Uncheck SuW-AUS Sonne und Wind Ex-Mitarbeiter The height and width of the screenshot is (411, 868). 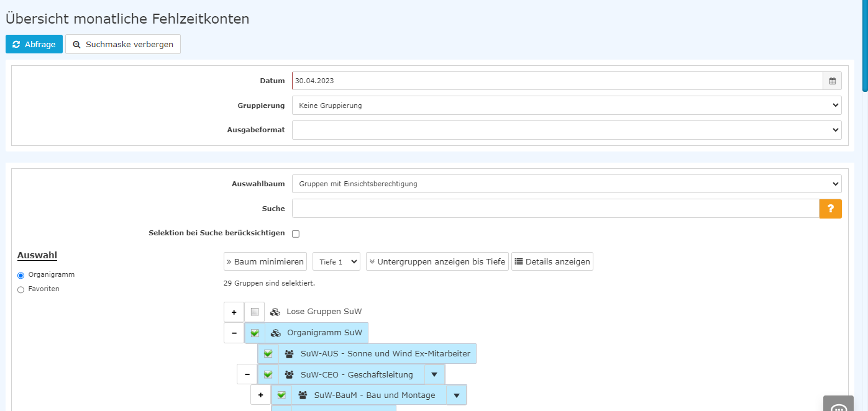268,354
